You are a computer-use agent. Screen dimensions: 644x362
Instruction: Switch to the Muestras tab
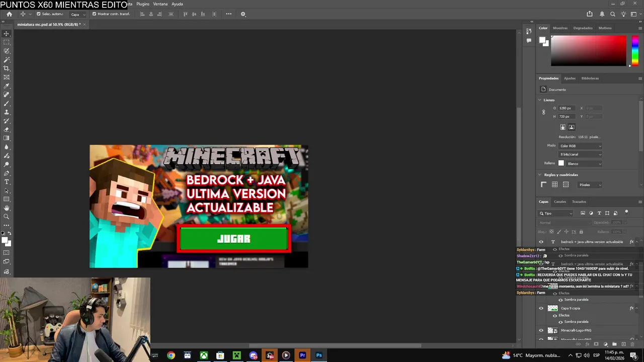point(560,28)
